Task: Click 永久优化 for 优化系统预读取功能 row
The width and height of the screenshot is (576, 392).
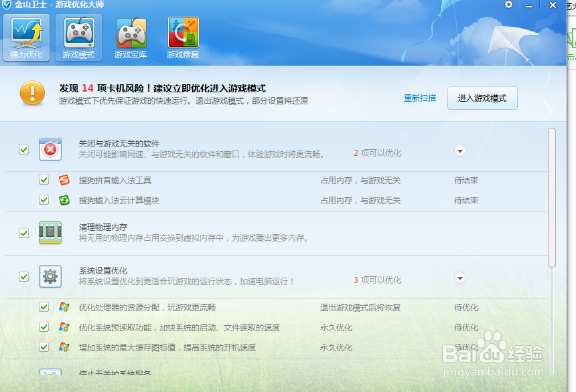Action: coord(336,327)
